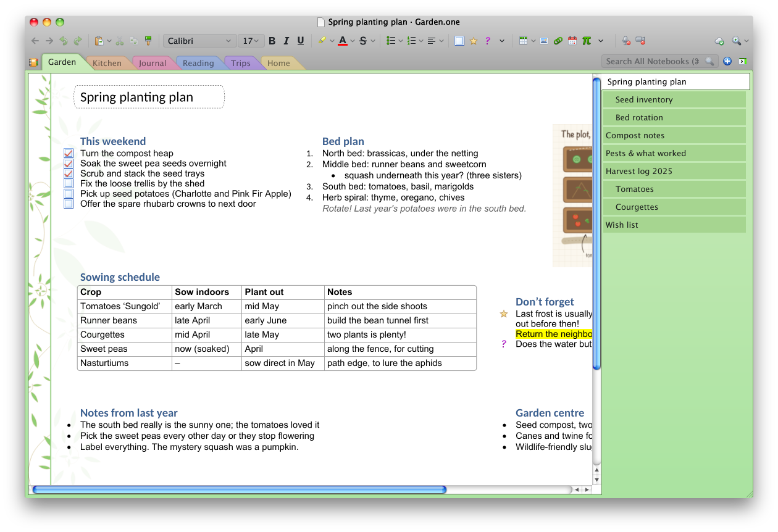Click in Search All Notebooks field
The height and width of the screenshot is (532, 778).
click(x=659, y=61)
